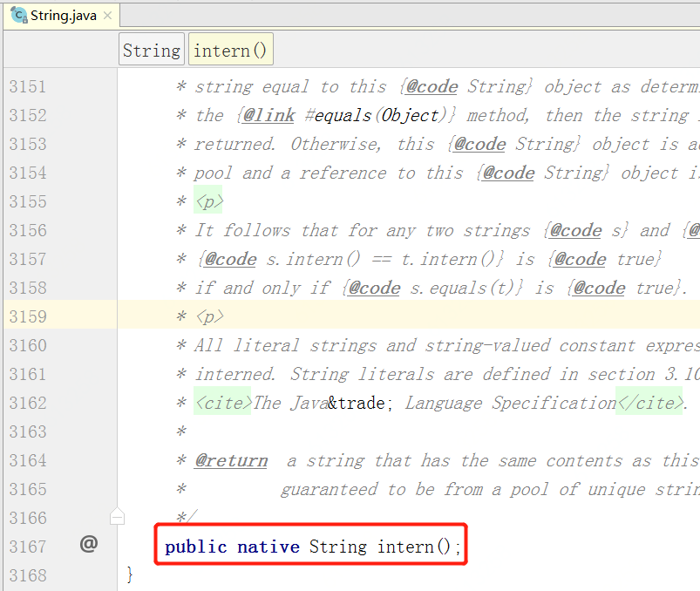The image size is (700, 591).
Task: Click the word 'guaranteed' on line 3165
Action: (x=329, y=489)
